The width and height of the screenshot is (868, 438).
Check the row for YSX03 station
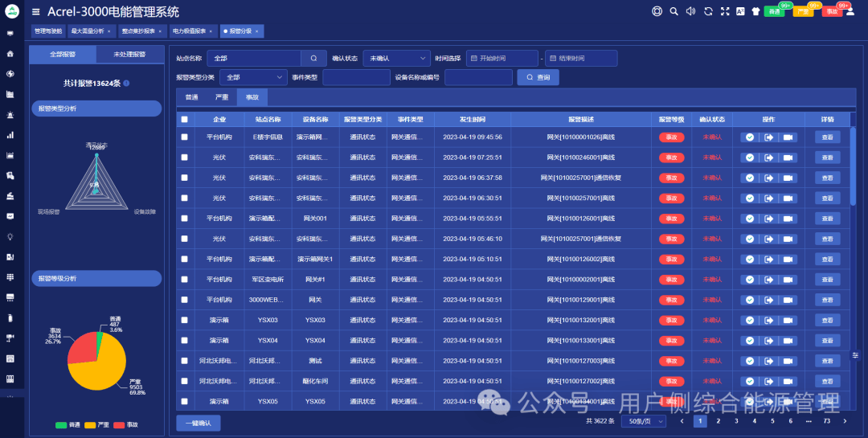click(x=184, y=320)
